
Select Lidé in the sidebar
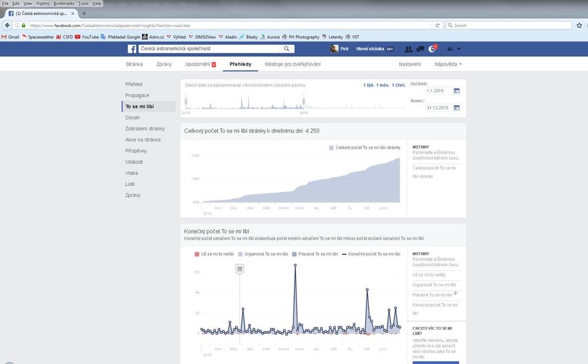point(130,184)
